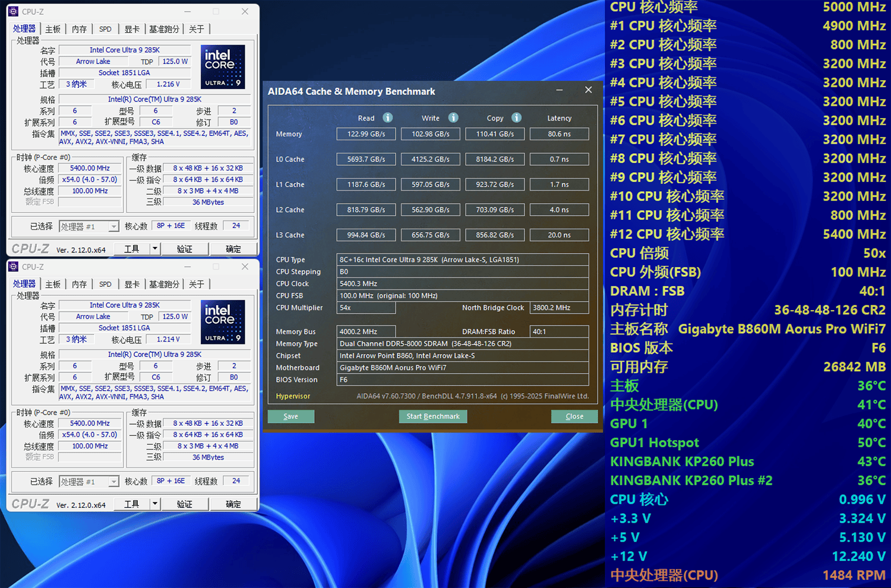The height and width of the screenshot is (588, 891).
Task: Click 确定 button in upper CPU-Z
Action: click(233, 249)
